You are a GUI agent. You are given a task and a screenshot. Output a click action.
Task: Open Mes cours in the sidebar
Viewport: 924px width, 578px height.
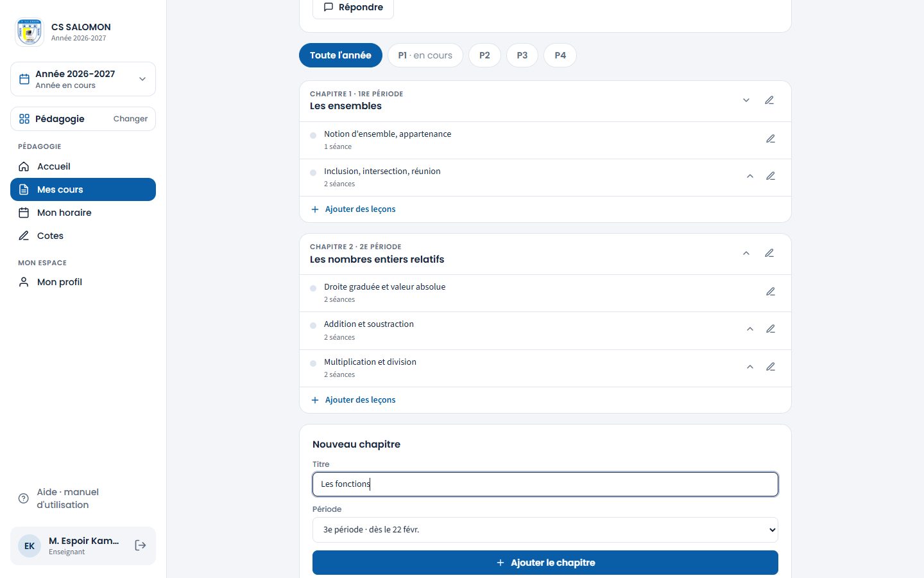83,189
